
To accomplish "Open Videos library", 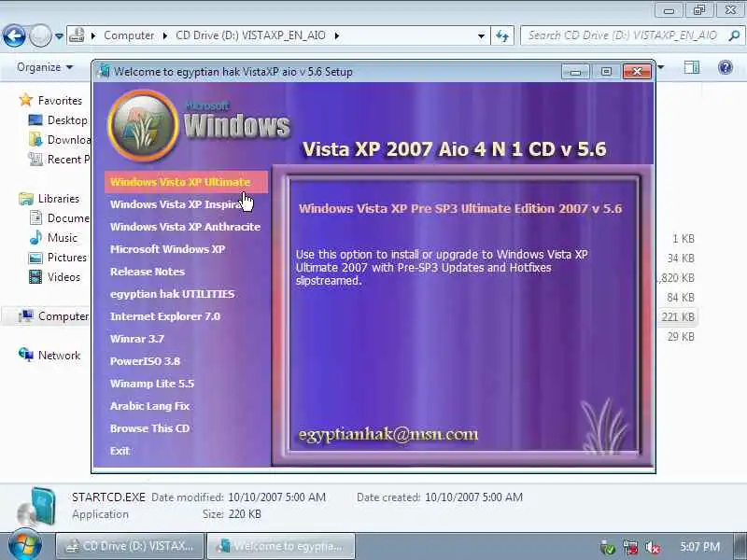I will coord(63,276).
